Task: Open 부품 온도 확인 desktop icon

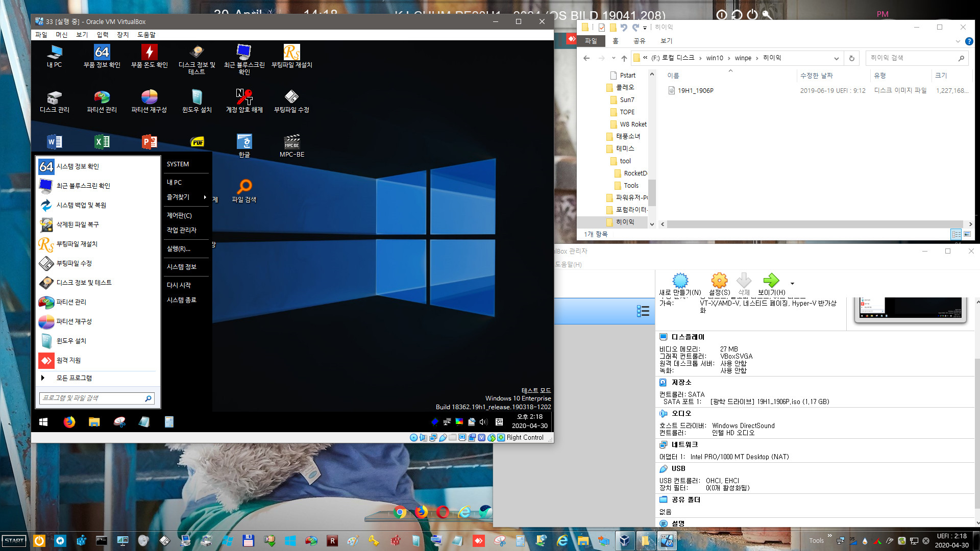Action: click(x=149, y=56)
